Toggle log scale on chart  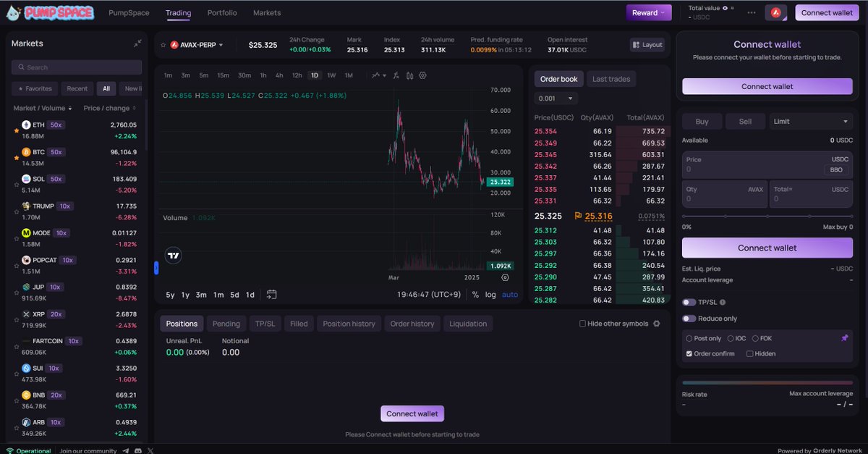point(490,295)
